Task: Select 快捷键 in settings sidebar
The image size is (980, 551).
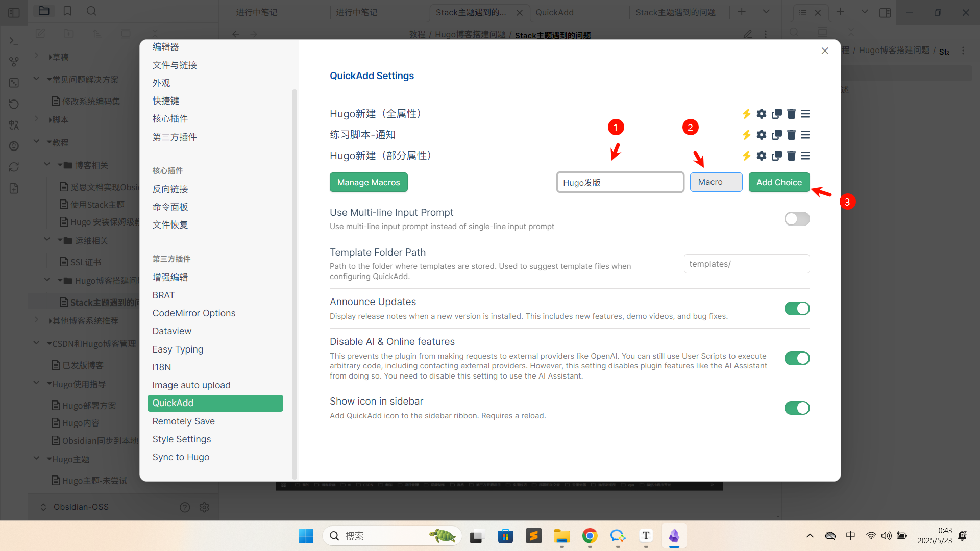Action: coord(166,101)
